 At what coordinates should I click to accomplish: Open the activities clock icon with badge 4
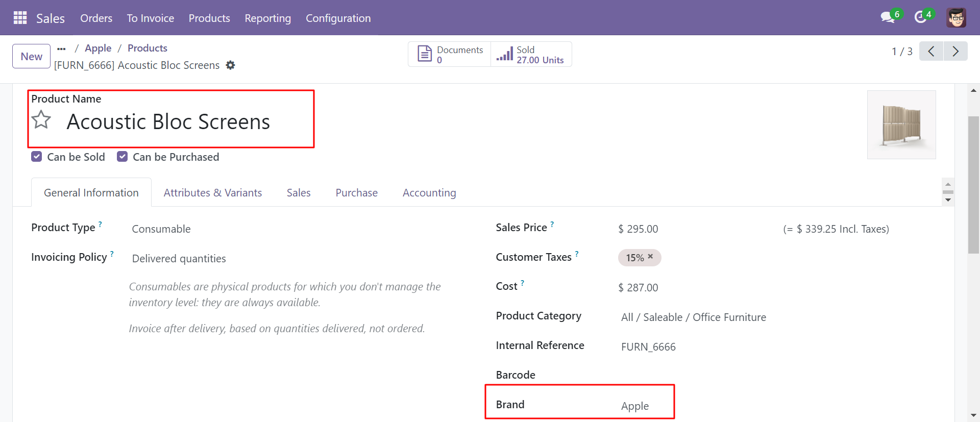click(x=920, y=17)
